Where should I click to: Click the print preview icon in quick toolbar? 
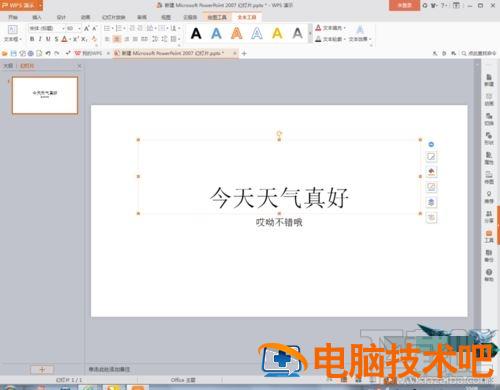39,53
